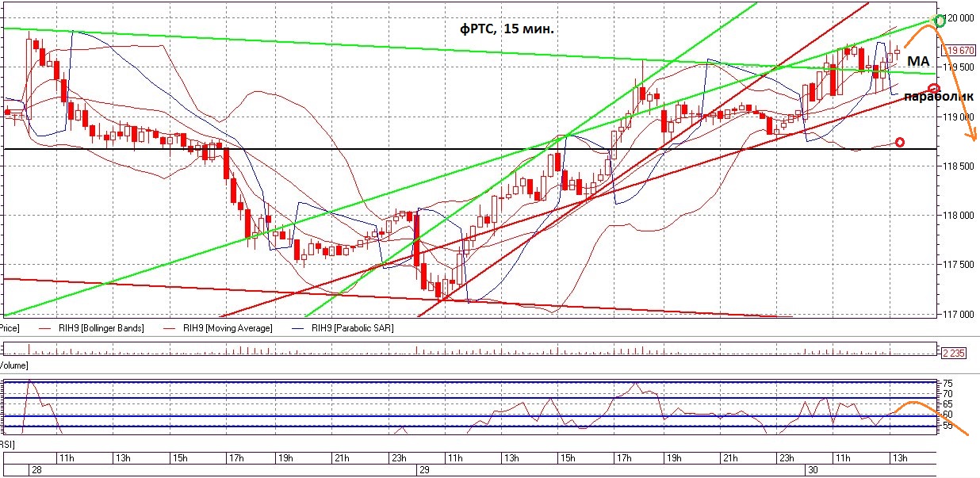Viewport: 980px width, 478px height.
Task: Click the RSI panel label
Action: (x=7, y=445)
